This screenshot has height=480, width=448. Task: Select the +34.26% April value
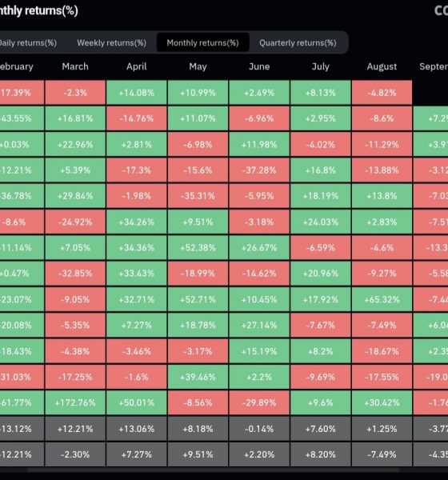[x=137, y=222]
